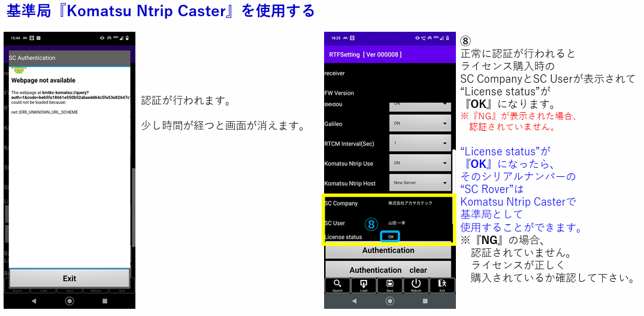Open the Komatsu Ntrip Use dropdown

click(x=420, y=163)
